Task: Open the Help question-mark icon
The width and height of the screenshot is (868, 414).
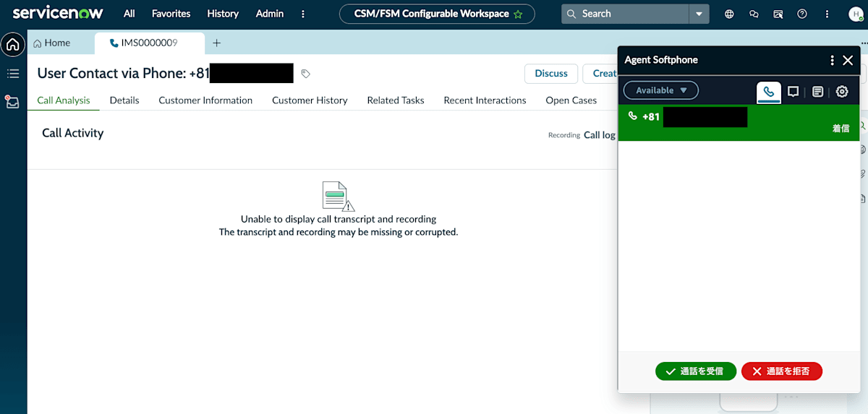Action: point(802,14)
